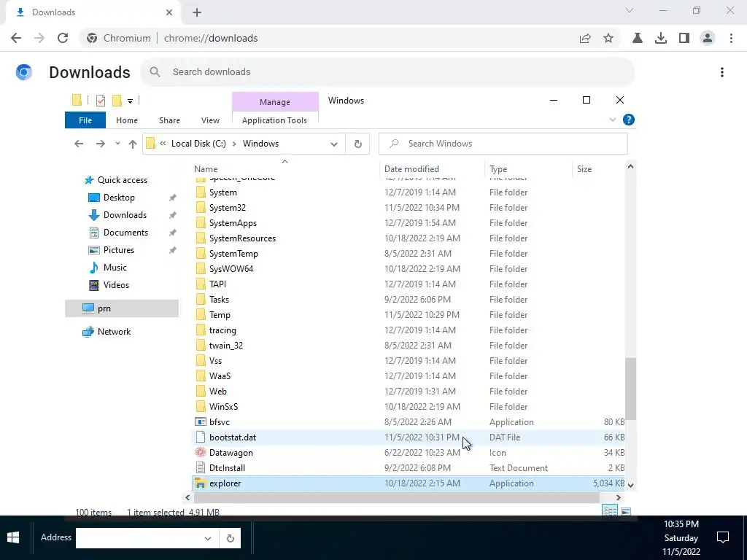This screenshot has width=747, height=560.
Task: Open Music in the navigation pane
Action: click(115, 268)
